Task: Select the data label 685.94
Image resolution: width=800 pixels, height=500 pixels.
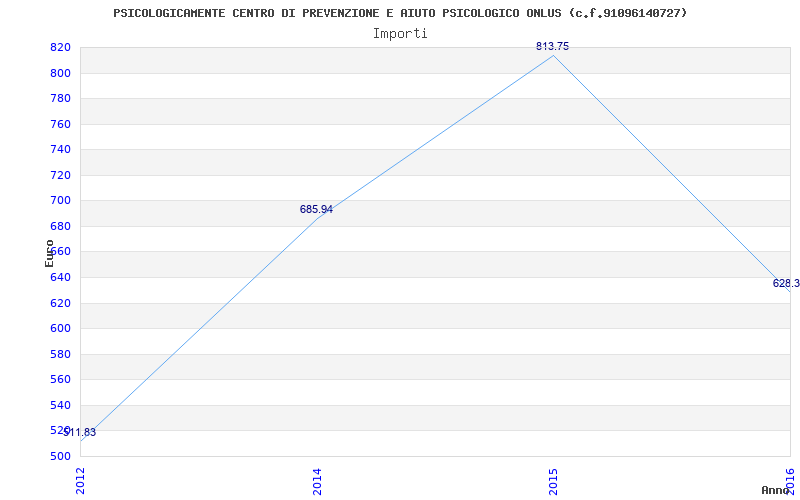Action: tap(316, 209)
